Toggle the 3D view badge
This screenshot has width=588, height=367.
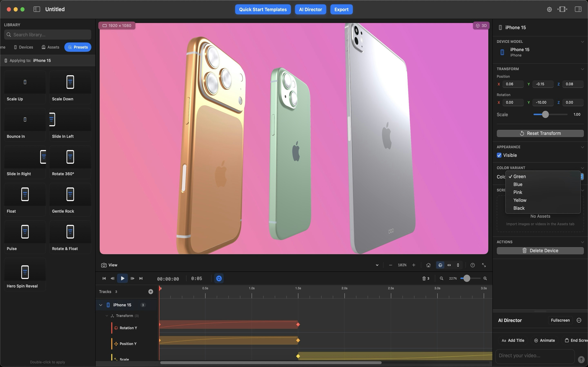click(x=481, y=25)
